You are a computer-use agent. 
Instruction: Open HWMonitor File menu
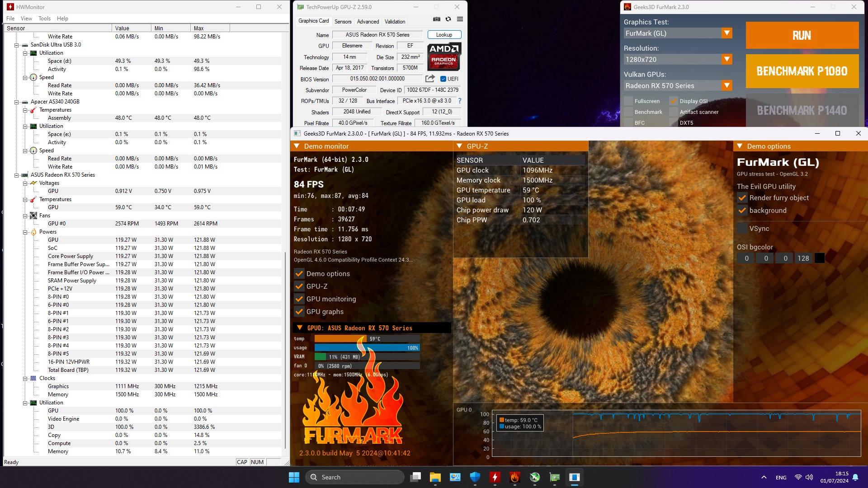pos(10,19)
